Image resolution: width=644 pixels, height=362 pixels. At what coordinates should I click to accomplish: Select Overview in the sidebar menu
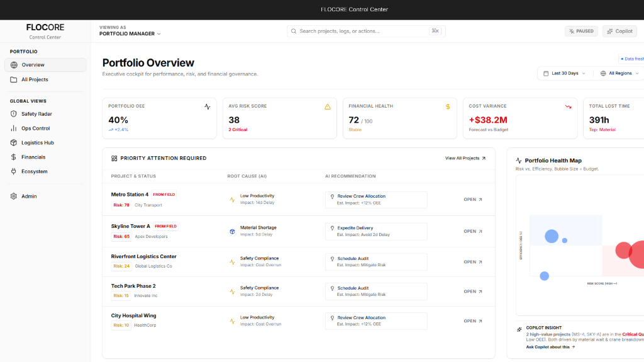[x=45, y=65]
